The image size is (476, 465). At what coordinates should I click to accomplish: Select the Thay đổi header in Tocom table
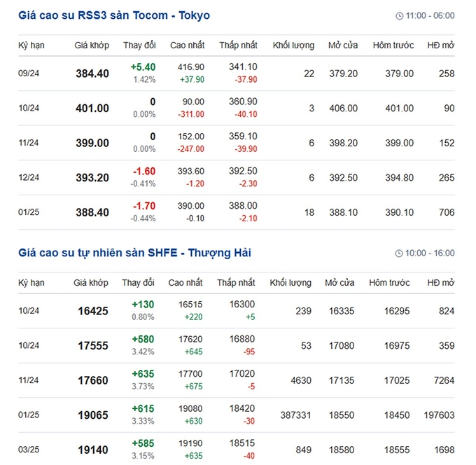tap(139, 46)
